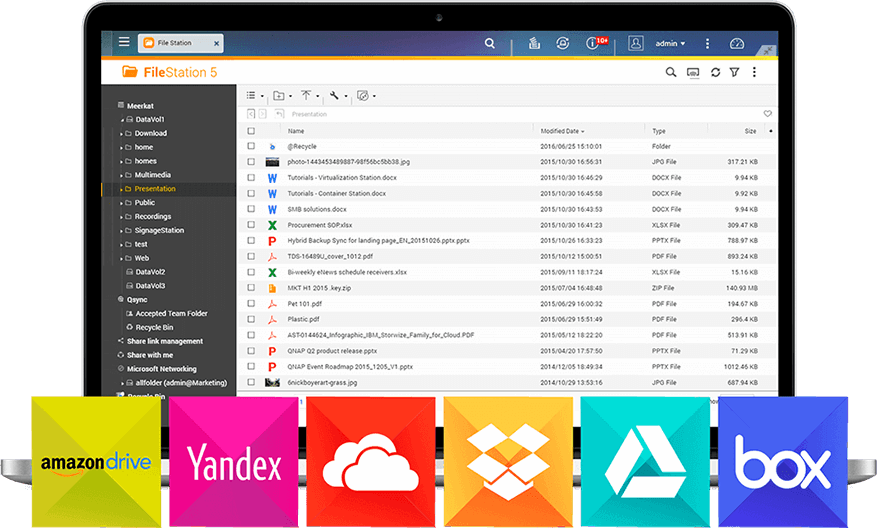
Task: Check Tutorials - Virtualization Station.docx checkbox
Action: point(251,177)
